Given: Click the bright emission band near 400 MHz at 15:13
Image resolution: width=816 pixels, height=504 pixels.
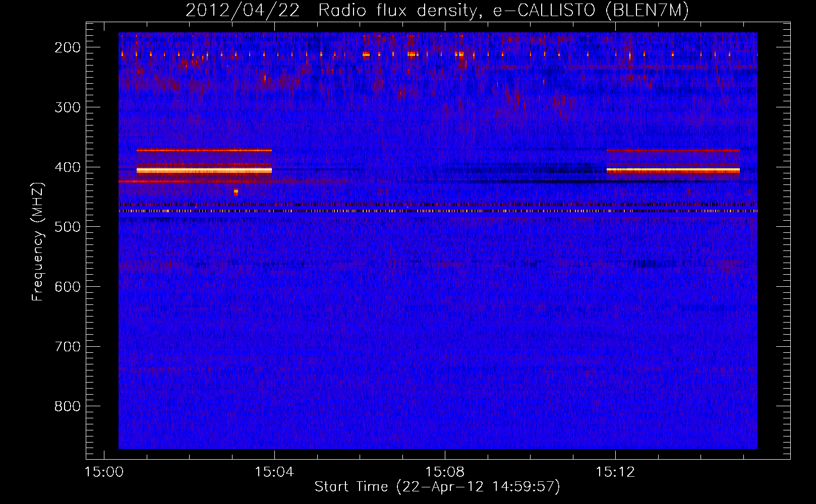Looking at the screenshot, I should pyautogui.click(x=673, y=171).
